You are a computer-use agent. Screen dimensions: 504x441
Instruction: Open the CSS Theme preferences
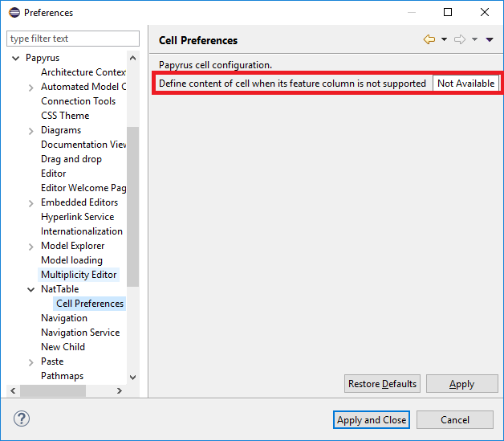point(65,116)
